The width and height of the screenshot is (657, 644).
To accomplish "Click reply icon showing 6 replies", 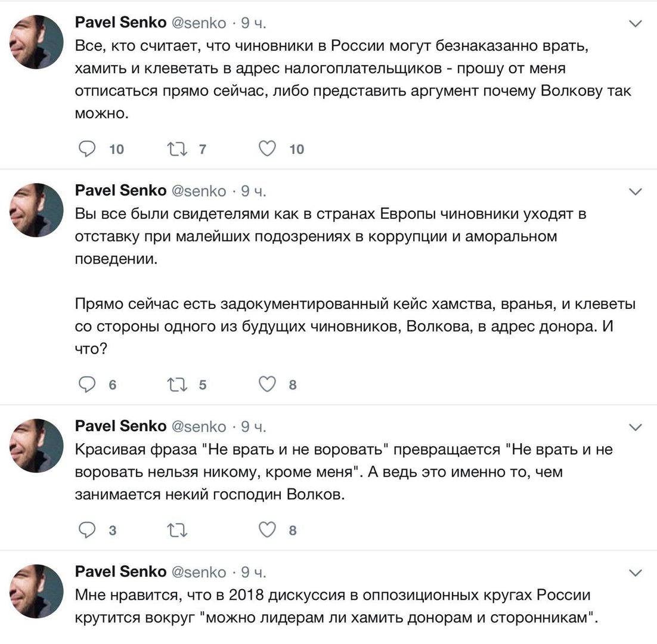I will point(88,385).
